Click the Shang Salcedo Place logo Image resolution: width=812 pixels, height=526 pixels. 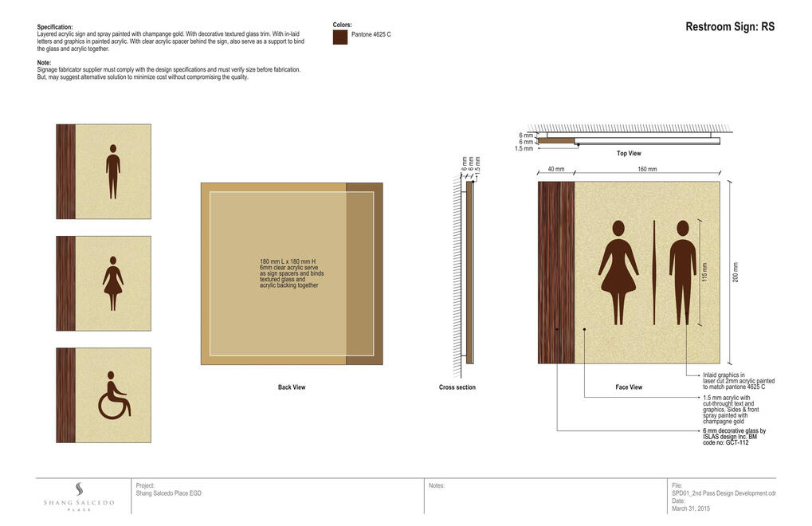[79, 496]
